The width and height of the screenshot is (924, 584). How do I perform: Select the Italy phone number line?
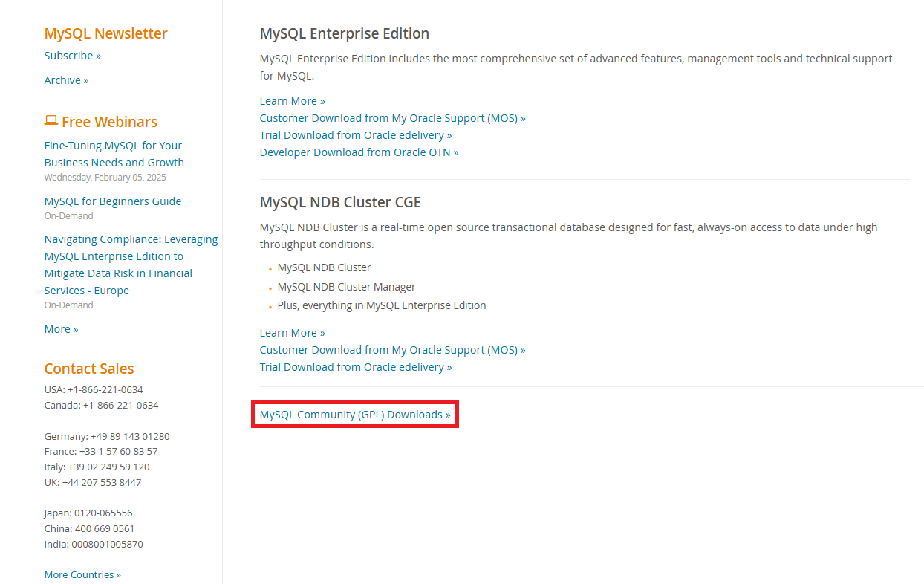[x=97, y=467]
